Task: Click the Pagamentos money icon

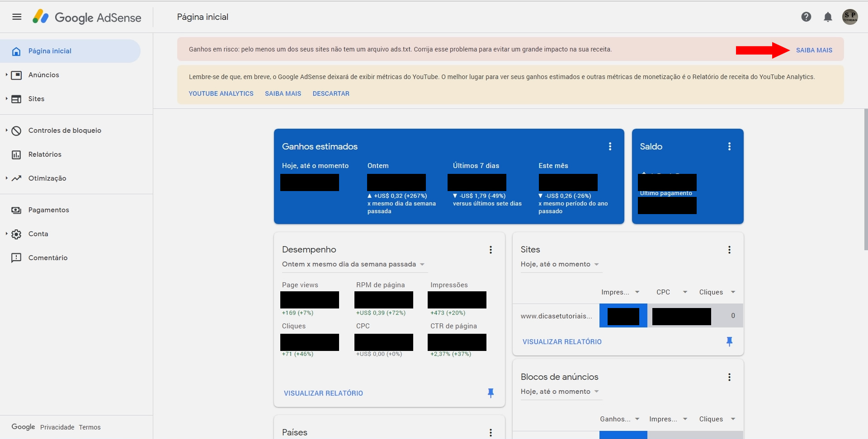Action: (x=16, y=210)
